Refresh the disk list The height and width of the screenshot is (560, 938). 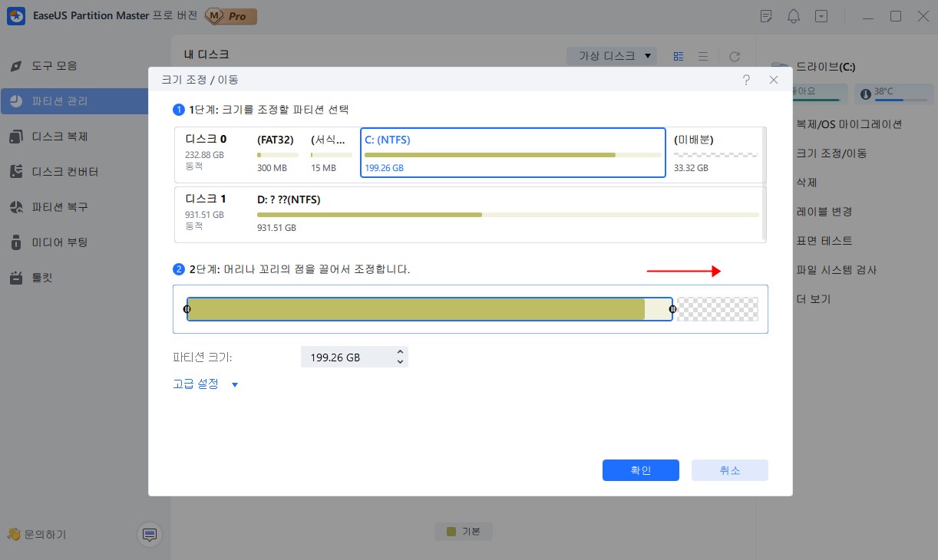(735, 55)
